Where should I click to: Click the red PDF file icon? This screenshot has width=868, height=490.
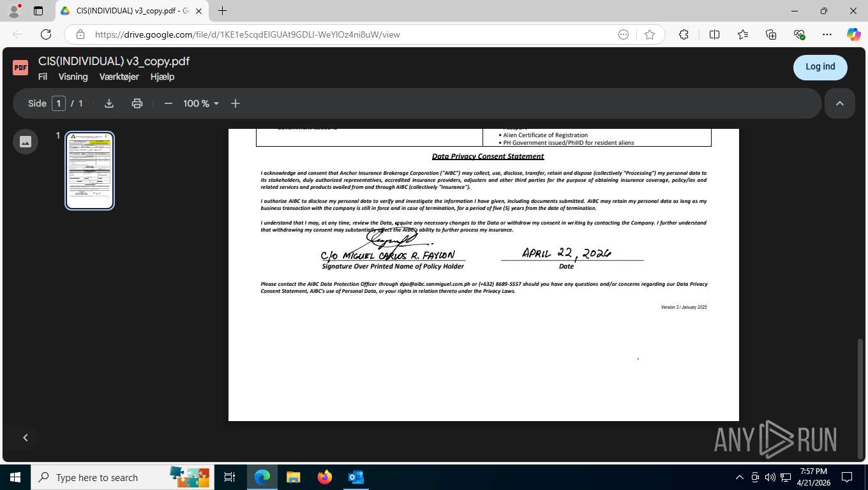coord(20,67)
